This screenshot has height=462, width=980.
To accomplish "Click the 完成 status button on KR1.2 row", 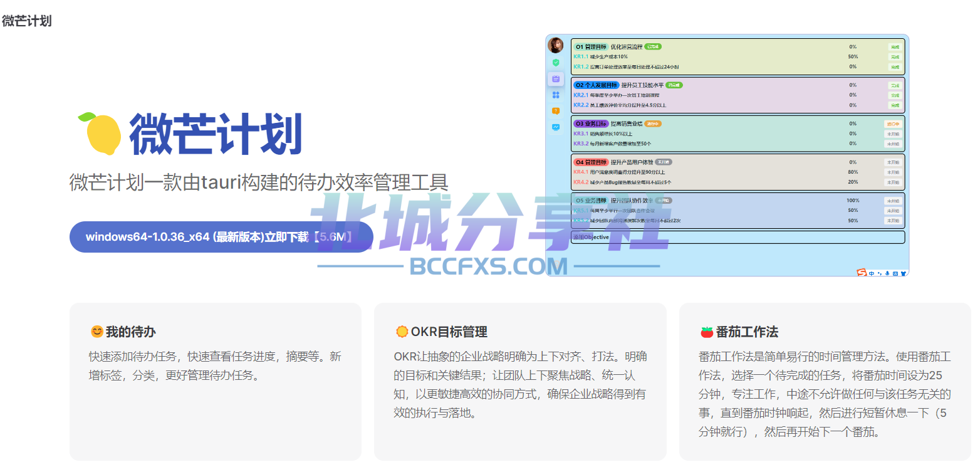I will [895, 67].
